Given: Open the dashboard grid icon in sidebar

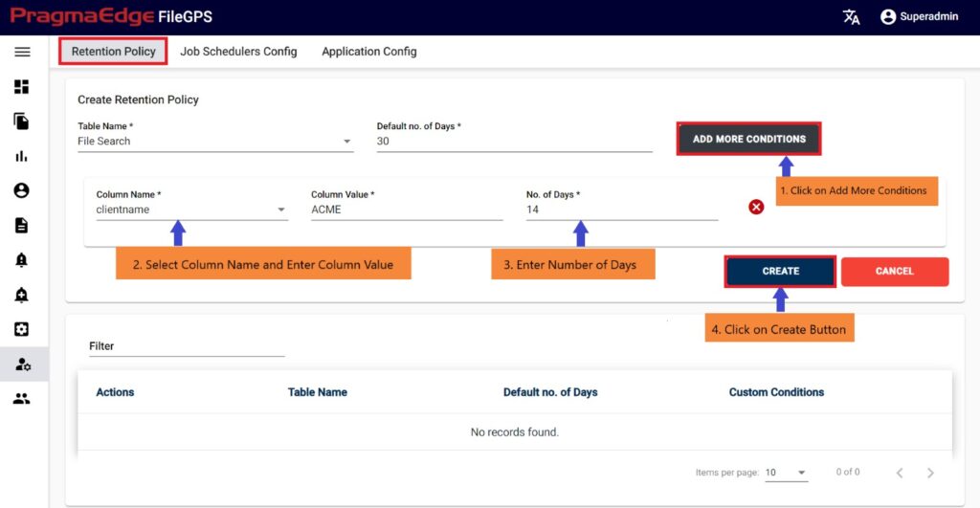Looking at the screenshot, I should click(22, 86).
